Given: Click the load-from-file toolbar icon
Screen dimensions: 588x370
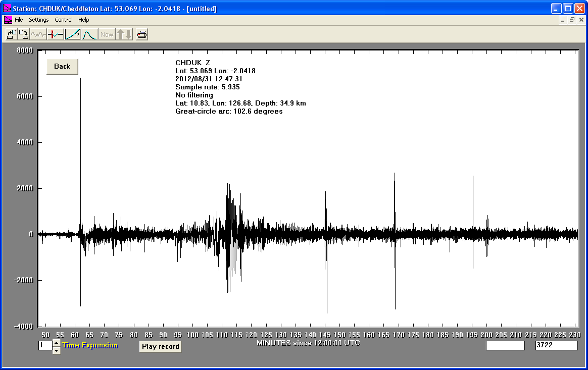Looking at the screenshot, I should click(x=12, y=34).
